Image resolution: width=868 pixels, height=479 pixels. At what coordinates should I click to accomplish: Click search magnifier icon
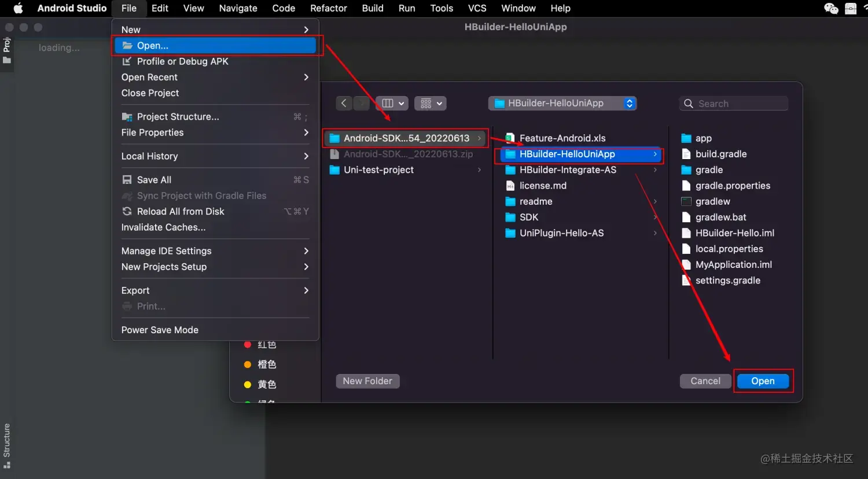pos(689,104)
